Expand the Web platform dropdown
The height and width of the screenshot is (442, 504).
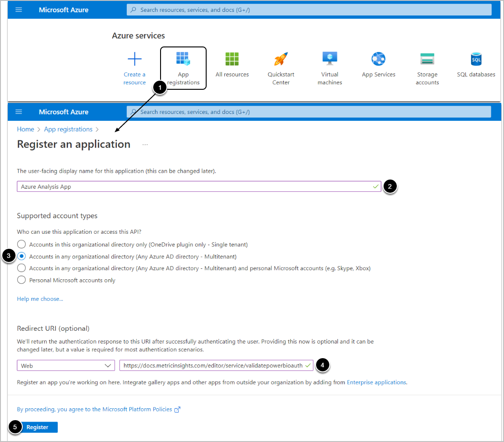click(x=66, y=365)
